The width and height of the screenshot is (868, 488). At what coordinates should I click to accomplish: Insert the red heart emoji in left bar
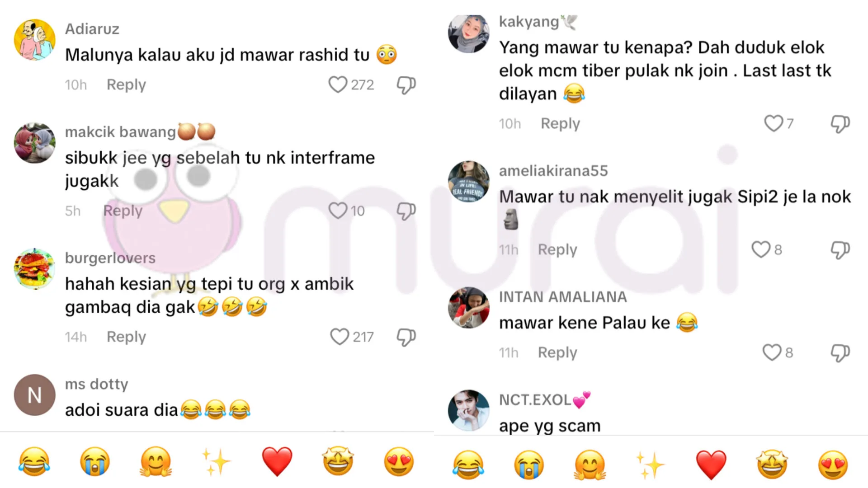(x=277, y=462)
